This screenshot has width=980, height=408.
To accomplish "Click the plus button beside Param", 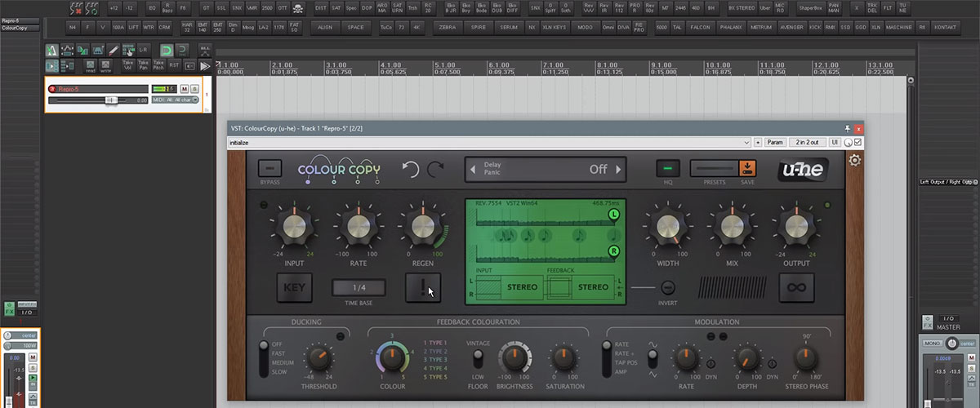I will (x=758, y=142).
